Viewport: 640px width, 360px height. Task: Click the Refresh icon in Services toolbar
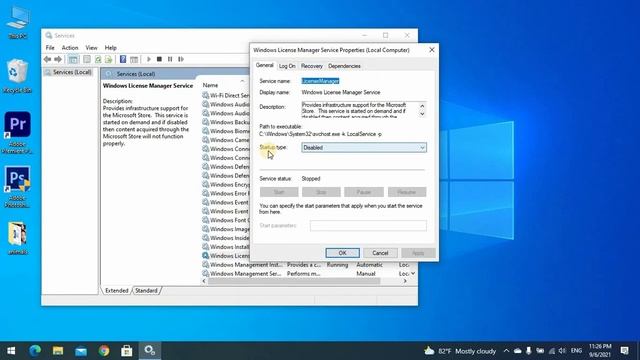point(98,59)
